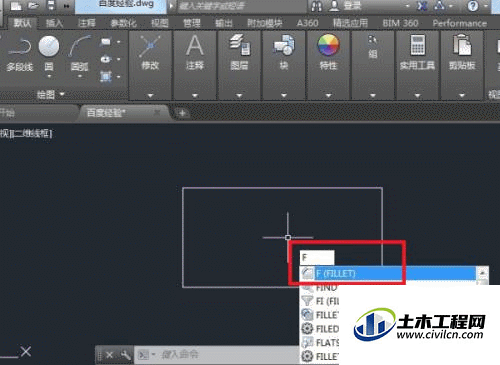Open the Utilities (实用工具) calculator icon
This screenshot has height=365, width=500.
417,52
